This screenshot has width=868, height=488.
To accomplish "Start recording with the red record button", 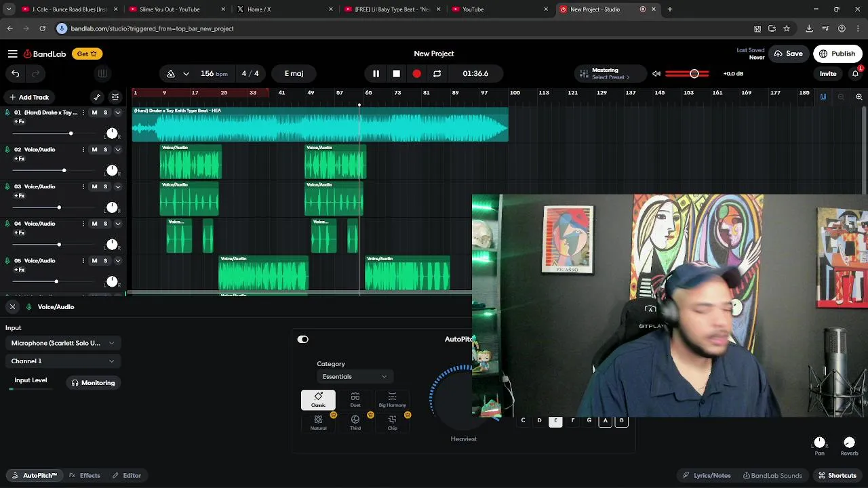I will click(x=416, y=73).
